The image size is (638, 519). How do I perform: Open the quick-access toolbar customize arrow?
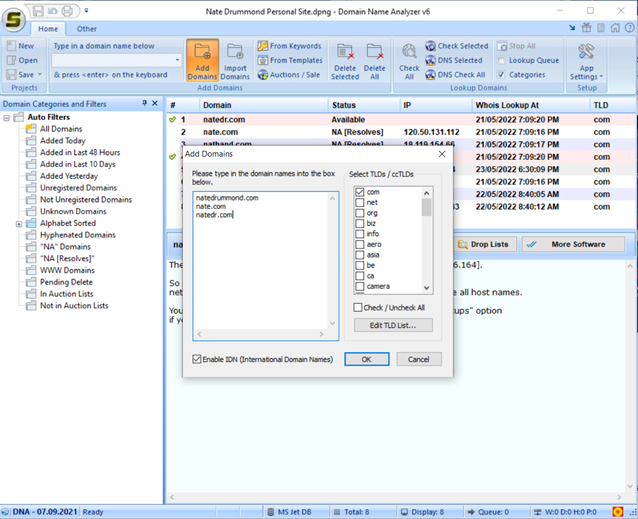coord(86,11)
